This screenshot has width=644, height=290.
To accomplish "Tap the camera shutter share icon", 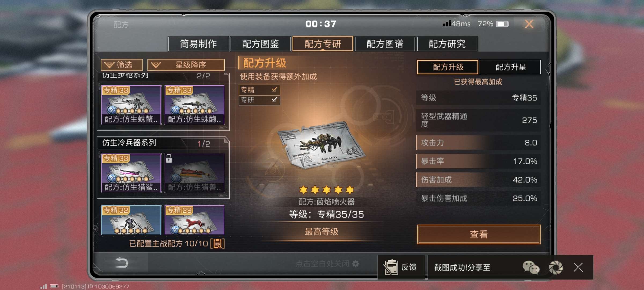I will pyautogui.click(x=555, y=267).
